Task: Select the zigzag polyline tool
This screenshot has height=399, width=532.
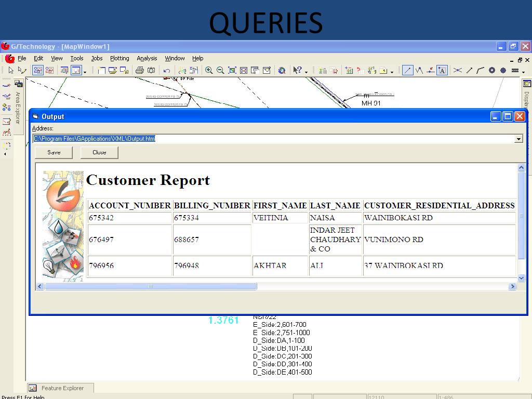Action: [419, 70]
